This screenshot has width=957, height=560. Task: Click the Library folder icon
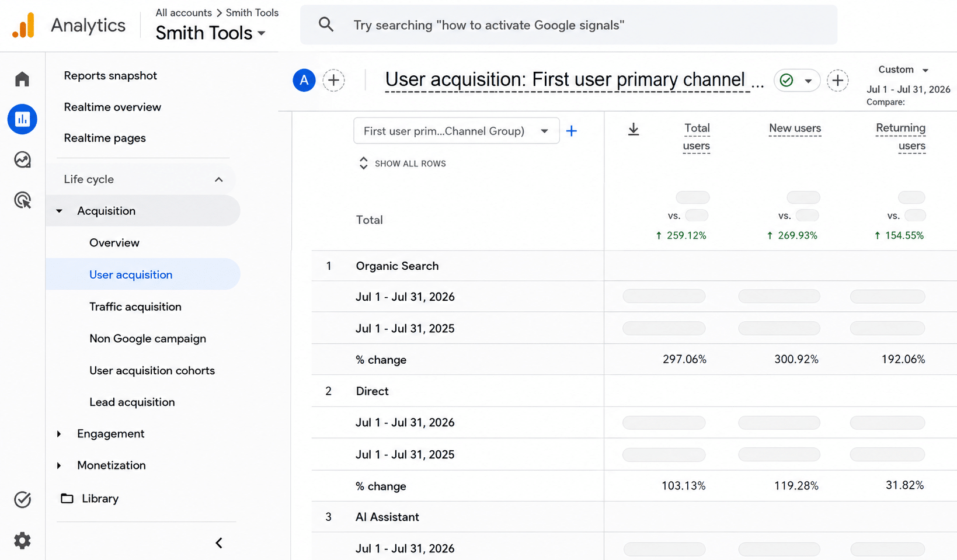(67, 499)
